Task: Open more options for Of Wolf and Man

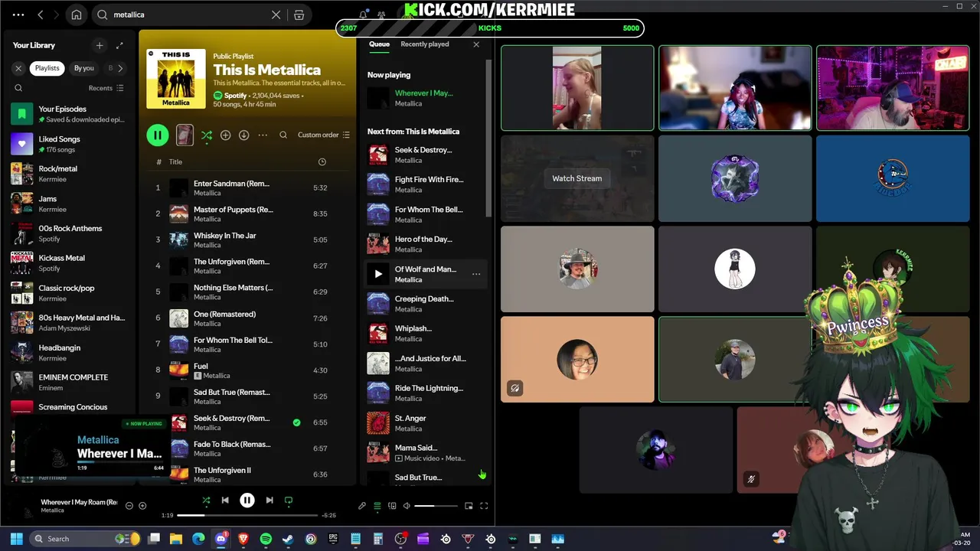Action: [x=476, y=274]
